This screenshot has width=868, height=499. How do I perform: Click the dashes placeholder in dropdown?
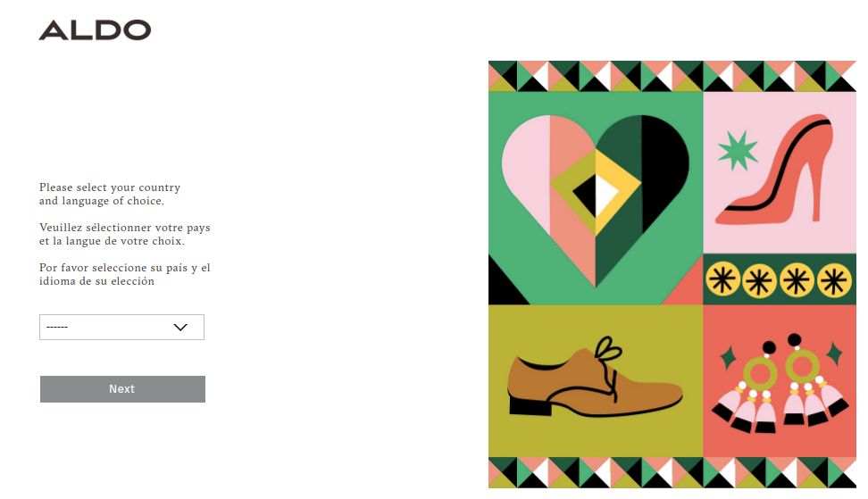57,328
